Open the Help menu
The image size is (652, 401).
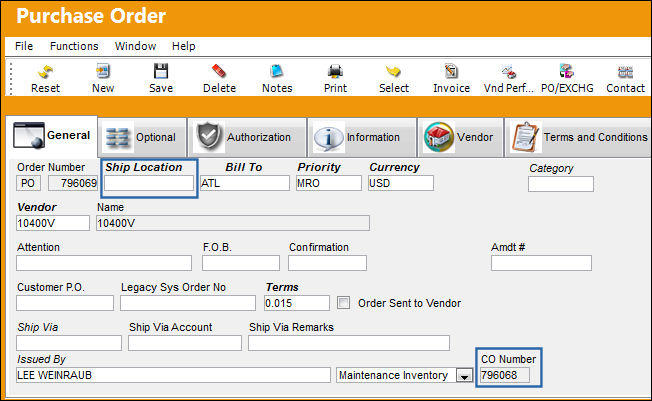click(183, 46)
